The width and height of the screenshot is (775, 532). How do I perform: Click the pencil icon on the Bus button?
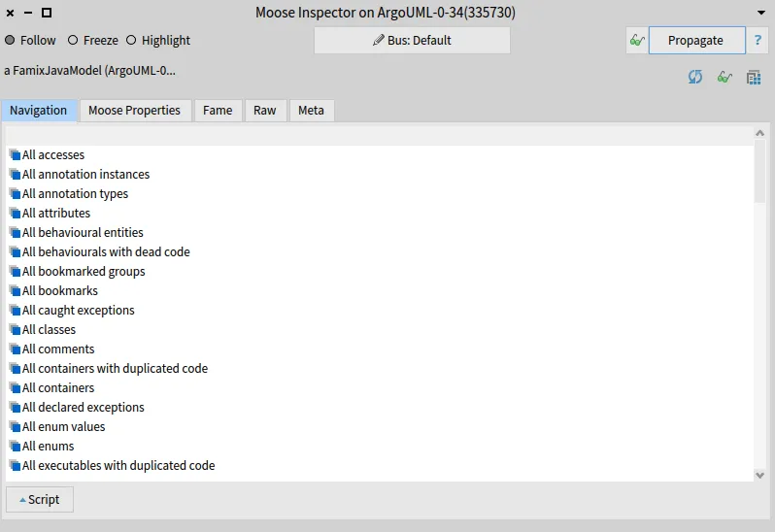[379, 41]
